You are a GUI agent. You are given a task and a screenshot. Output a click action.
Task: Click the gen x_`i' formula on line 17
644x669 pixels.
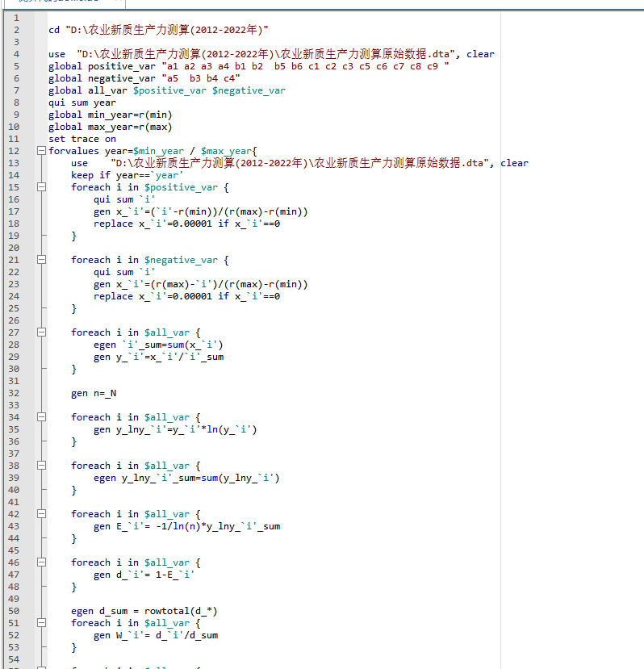[201, 211]
